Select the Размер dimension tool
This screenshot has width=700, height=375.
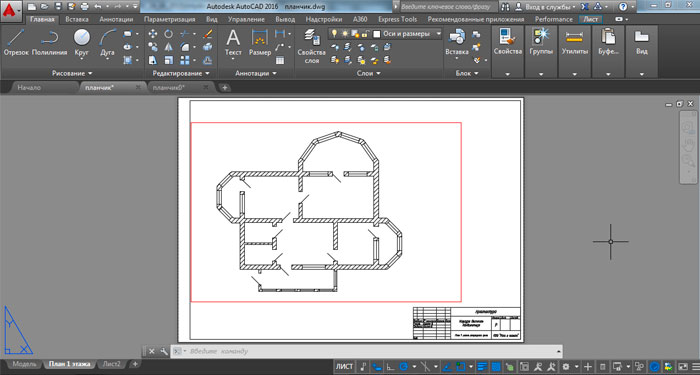tap(260, 42)
